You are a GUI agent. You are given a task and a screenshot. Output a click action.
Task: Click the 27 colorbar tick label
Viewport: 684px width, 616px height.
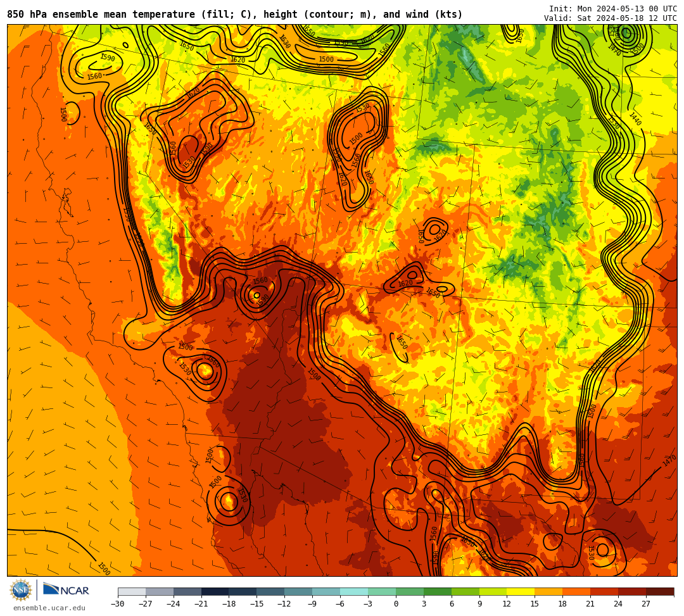646,604
